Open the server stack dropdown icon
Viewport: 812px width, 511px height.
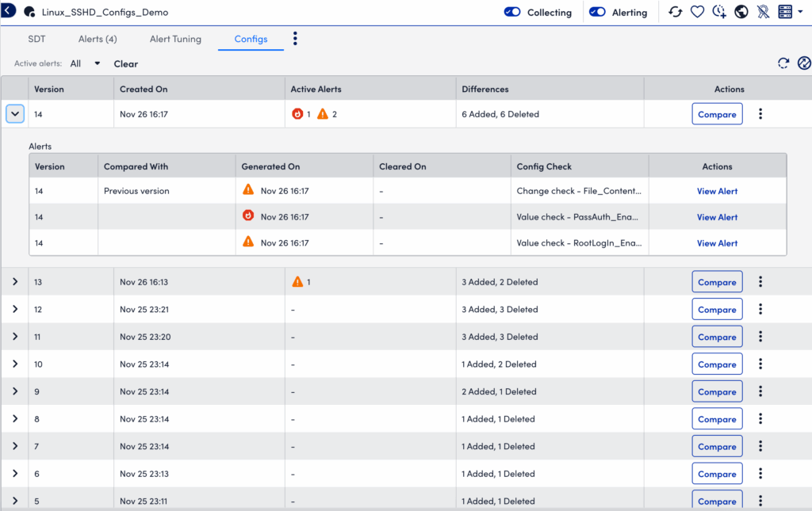[790, 11]
